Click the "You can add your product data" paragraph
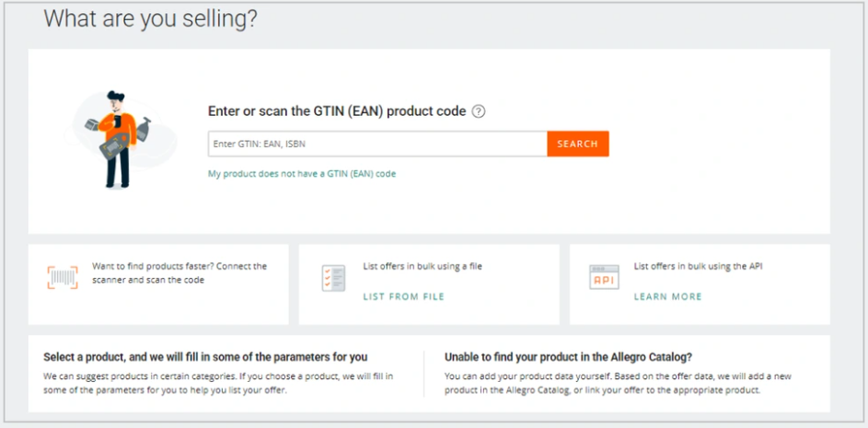Screen dimensions: 868x428 tap(618, 383)
